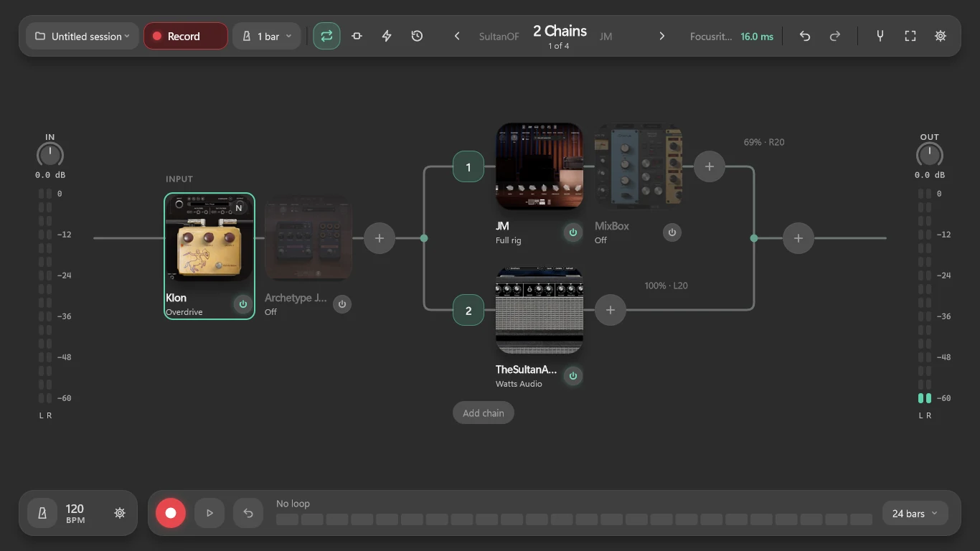
Task: Select chain 2 number badge
Action: coord(468,310)
